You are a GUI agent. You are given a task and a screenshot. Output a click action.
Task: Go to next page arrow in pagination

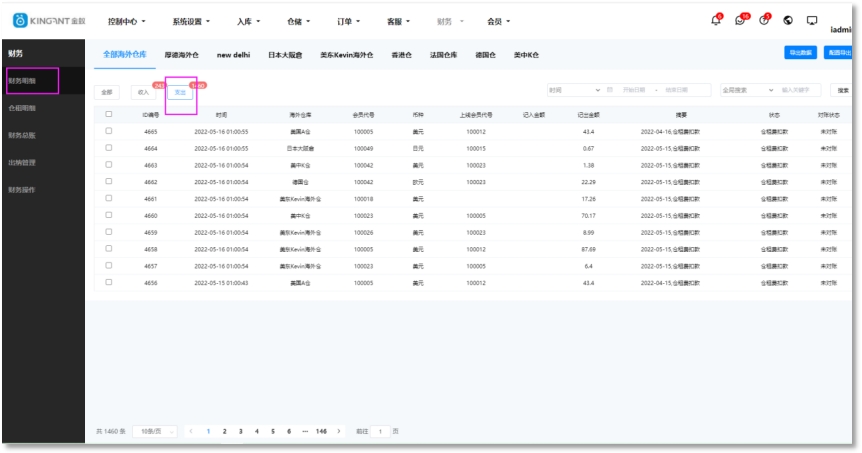(339, 431)
